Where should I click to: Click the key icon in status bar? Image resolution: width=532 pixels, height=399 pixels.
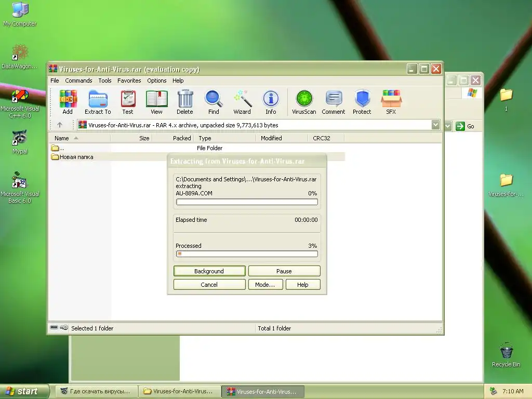[x=64, y=327]
